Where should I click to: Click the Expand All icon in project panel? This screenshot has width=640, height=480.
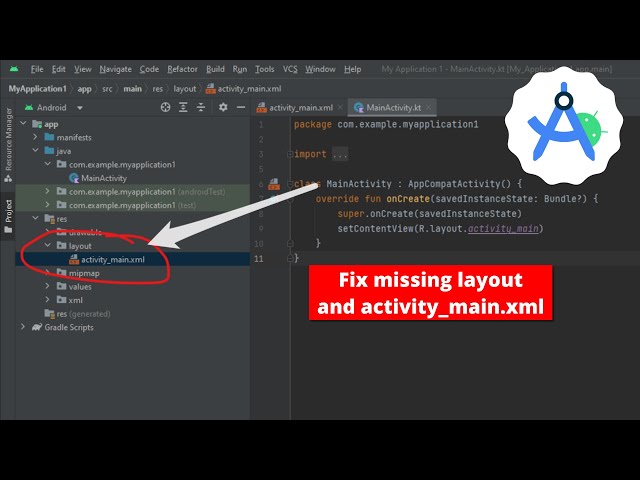point(183,107)
